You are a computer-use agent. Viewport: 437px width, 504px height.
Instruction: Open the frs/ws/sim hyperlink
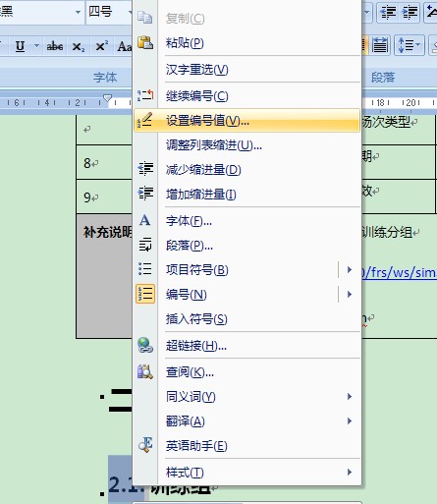coord(399,272)
